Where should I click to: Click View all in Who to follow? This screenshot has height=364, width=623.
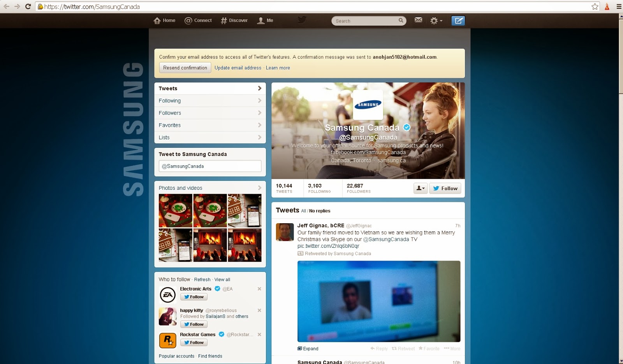222,280
